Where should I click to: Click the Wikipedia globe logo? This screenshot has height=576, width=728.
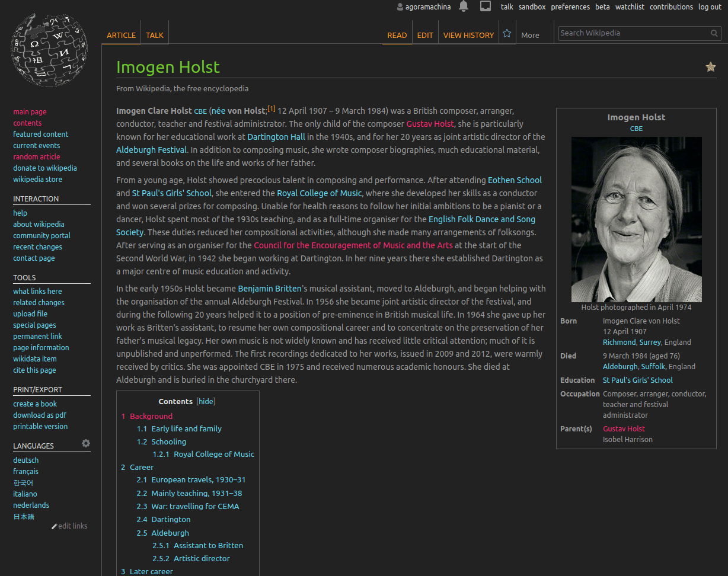pos(48,50)
